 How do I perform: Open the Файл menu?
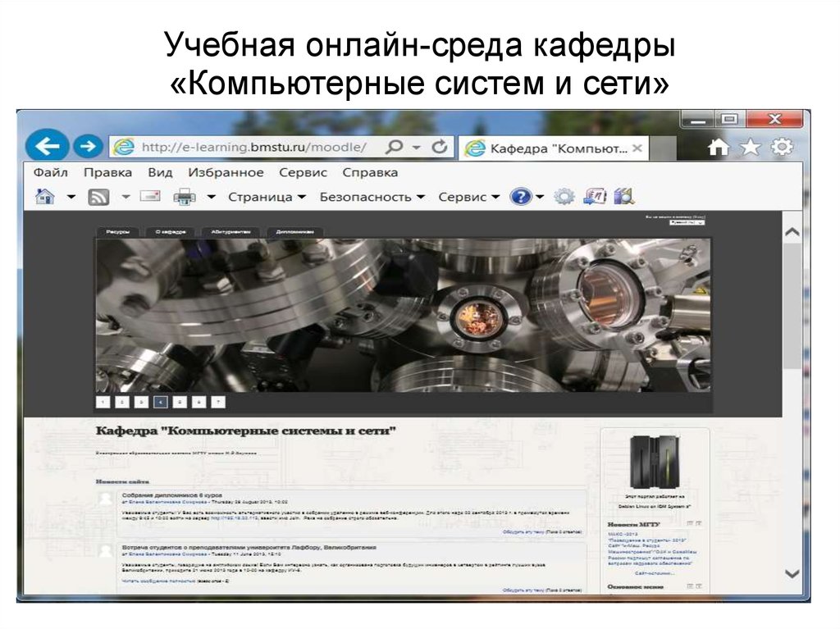[51, 172]
